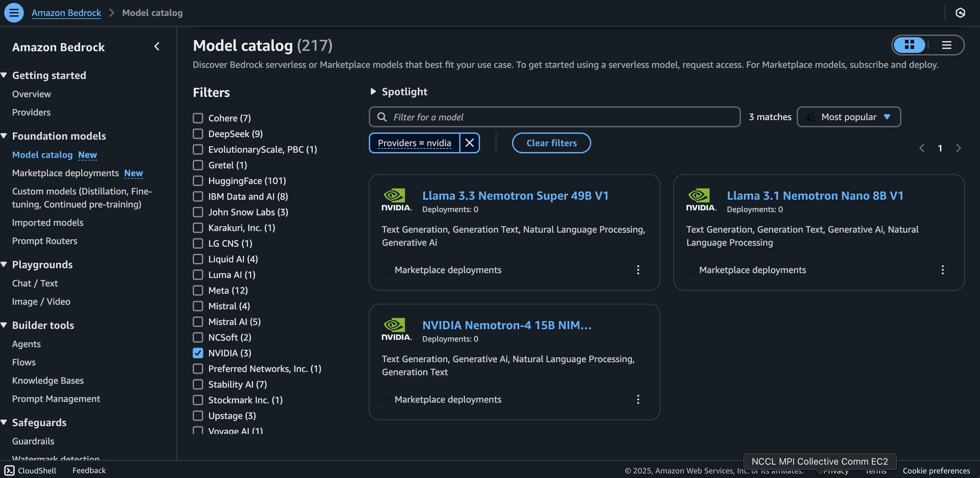Remove the Providers = nvidia filter
Viewport: 980px width, 478px height.
pos(470,143)
